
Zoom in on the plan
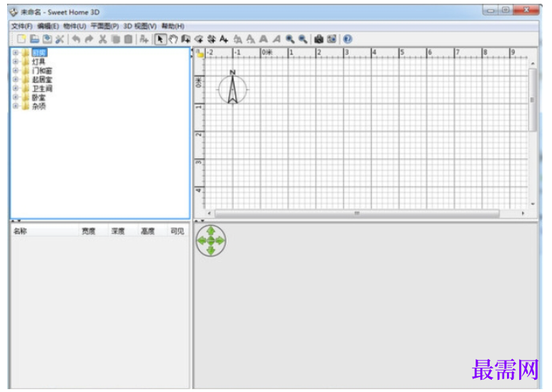[290, 39]
